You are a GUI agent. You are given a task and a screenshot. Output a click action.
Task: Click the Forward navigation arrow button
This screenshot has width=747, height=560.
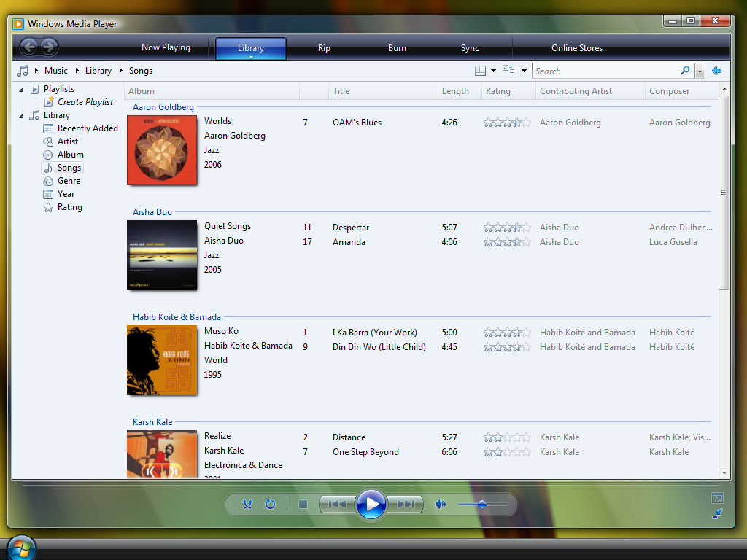(48, 47)
